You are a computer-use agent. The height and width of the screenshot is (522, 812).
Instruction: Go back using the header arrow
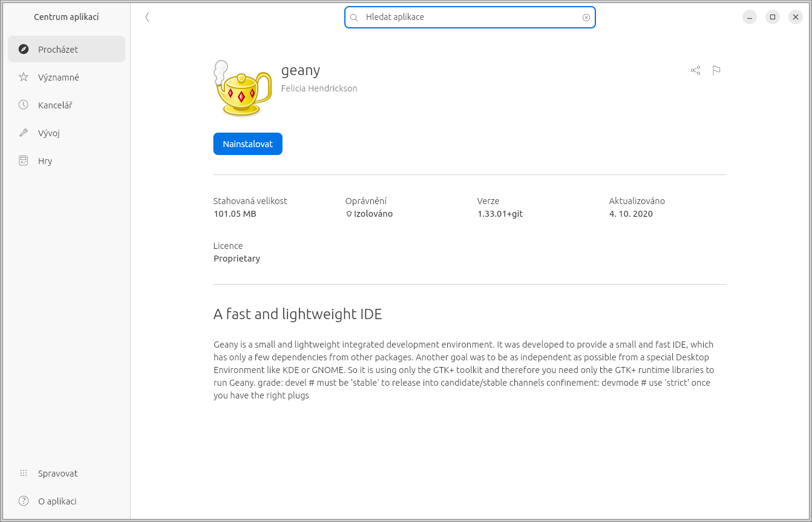click(147, 17)
